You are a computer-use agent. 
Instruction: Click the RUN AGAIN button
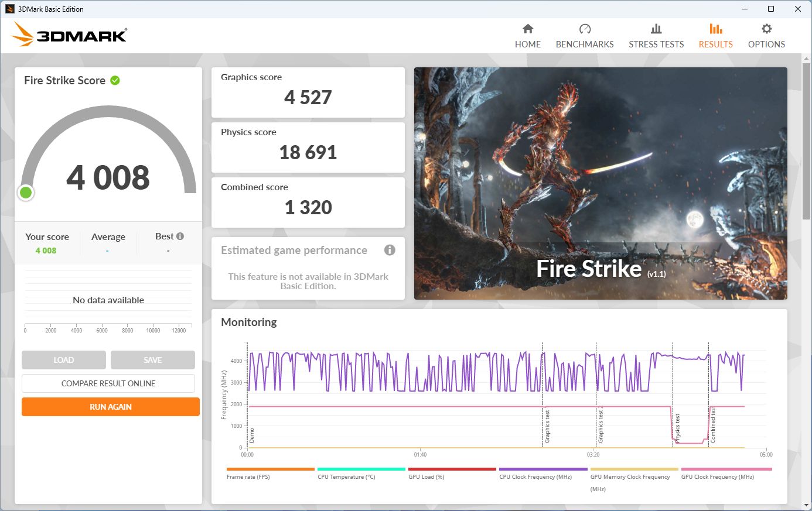tap(111, 407)
